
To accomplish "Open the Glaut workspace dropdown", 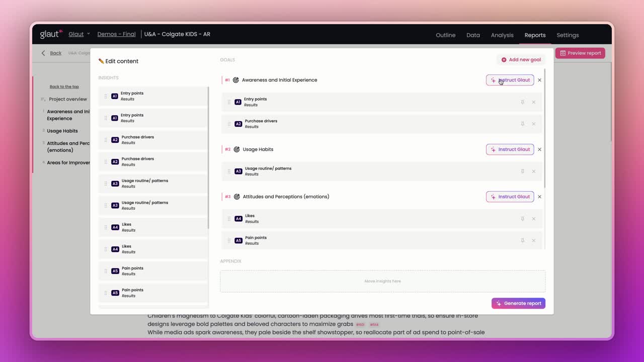I will coord(79,34).
